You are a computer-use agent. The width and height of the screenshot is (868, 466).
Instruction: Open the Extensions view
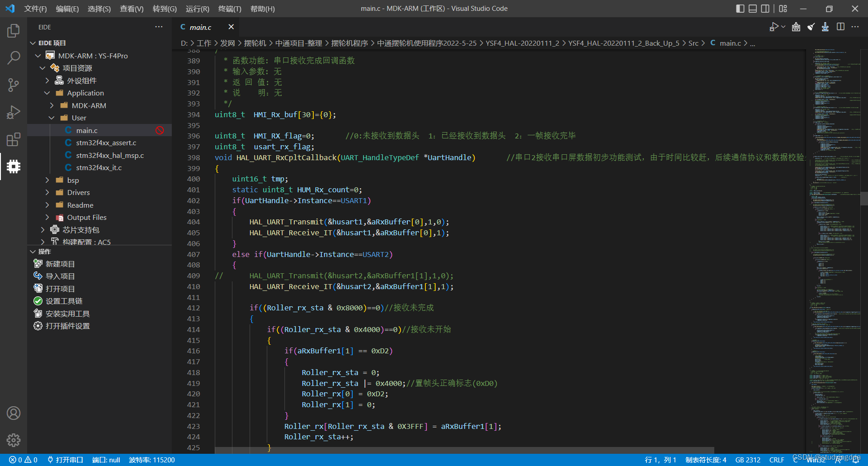[x=14, y=139]
